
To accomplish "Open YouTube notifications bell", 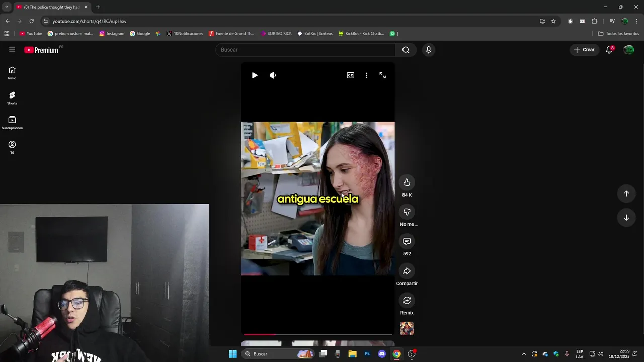I will tap(609, 50).
